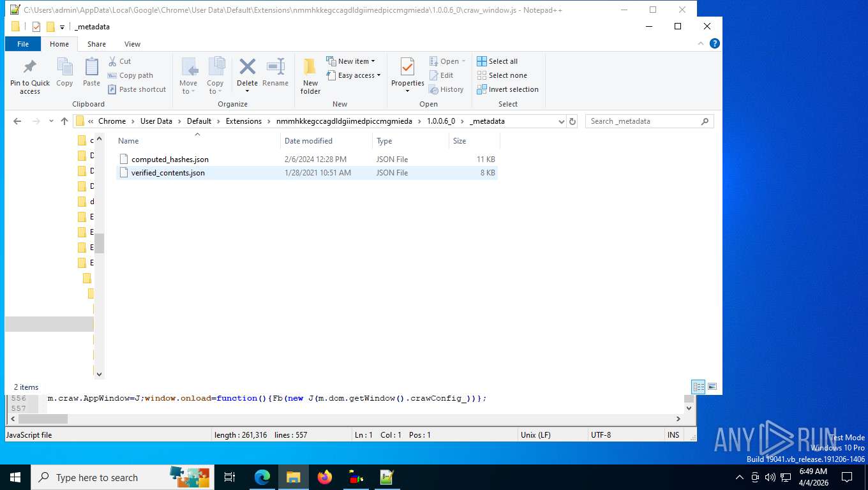Open Quick Access Toolbar customize dropdown

coord(63,27)
